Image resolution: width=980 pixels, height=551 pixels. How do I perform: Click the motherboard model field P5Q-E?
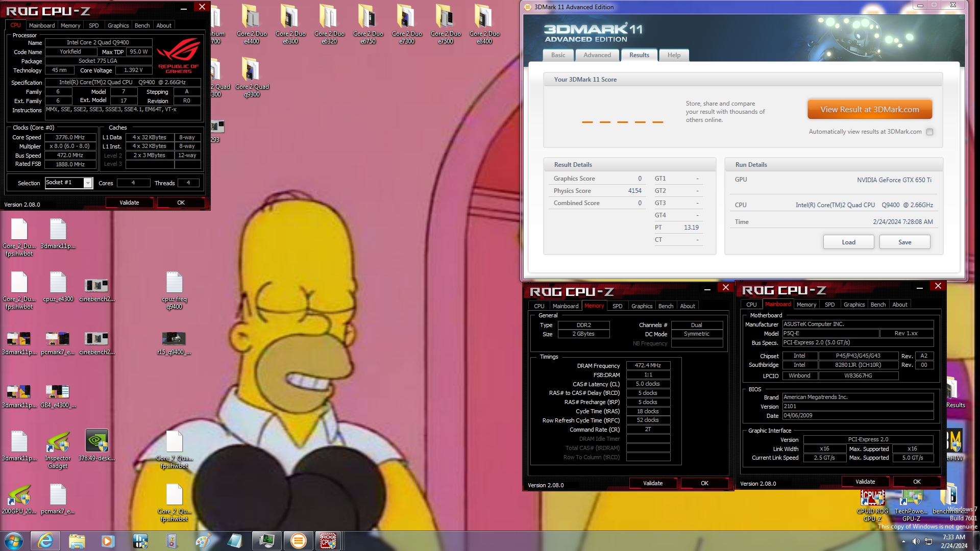[x=830, y=334]
